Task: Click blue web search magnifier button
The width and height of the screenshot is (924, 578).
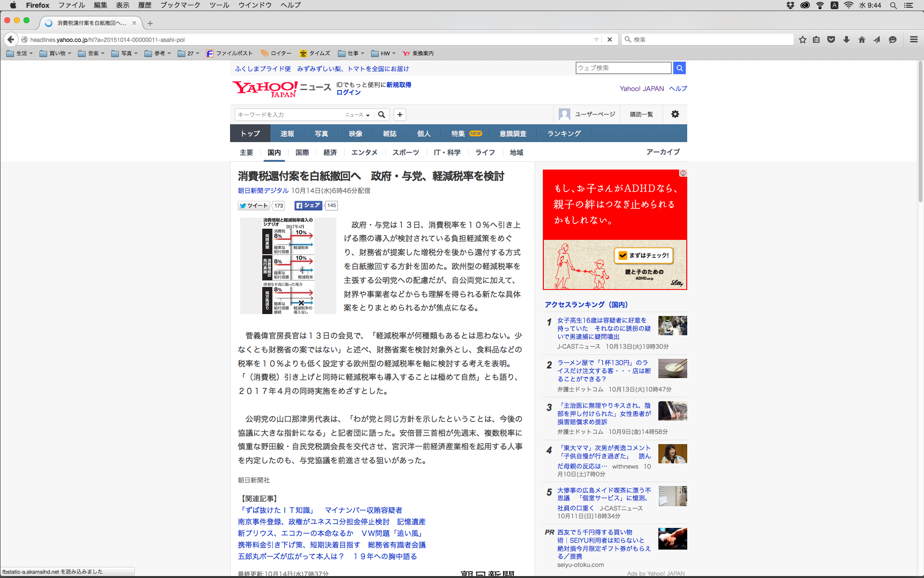Action: pyautogui.click(x=679, y=68)
